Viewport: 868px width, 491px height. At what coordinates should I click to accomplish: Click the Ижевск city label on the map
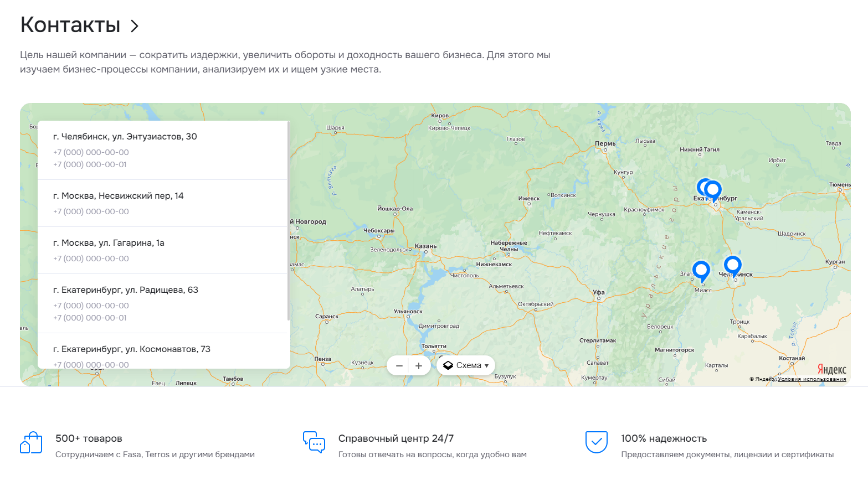click(529, 198)
